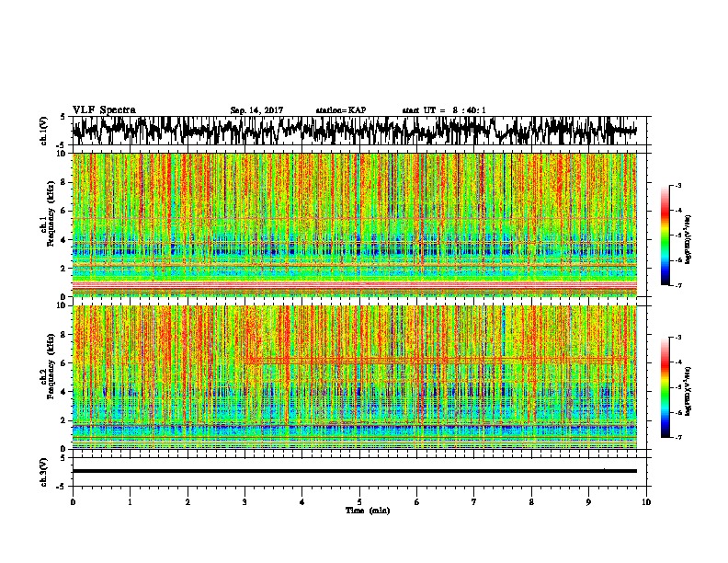Click the ch.1 frequency axis "10" tick label
The image size is (728, 563).
[x=62, y=154]
